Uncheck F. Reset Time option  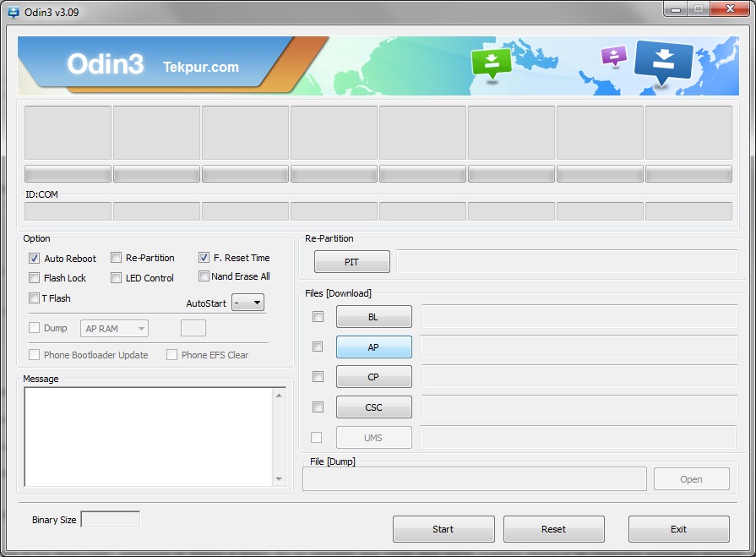pyautogui.click(x=204, y=258)
